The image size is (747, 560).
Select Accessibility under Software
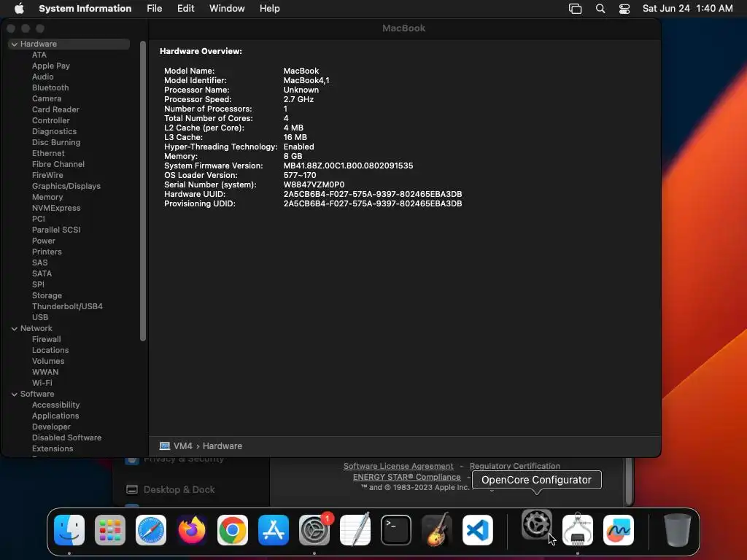(55, 405)
